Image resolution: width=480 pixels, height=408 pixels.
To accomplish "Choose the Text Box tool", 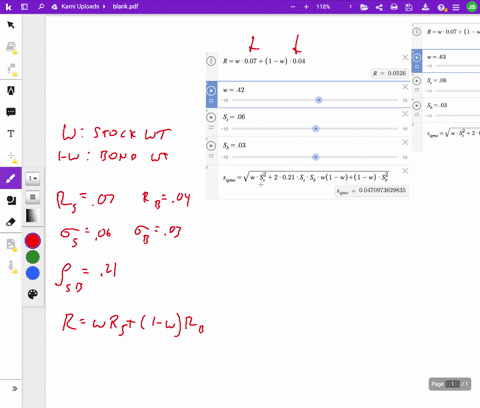I will pos(11,134).
